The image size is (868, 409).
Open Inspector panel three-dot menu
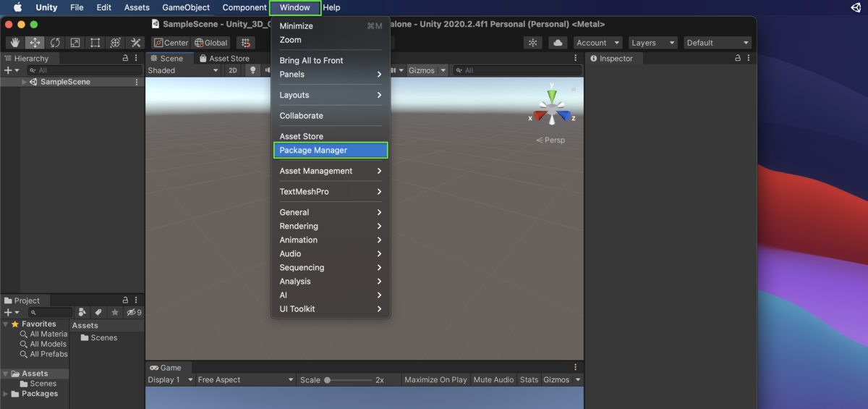749,58
